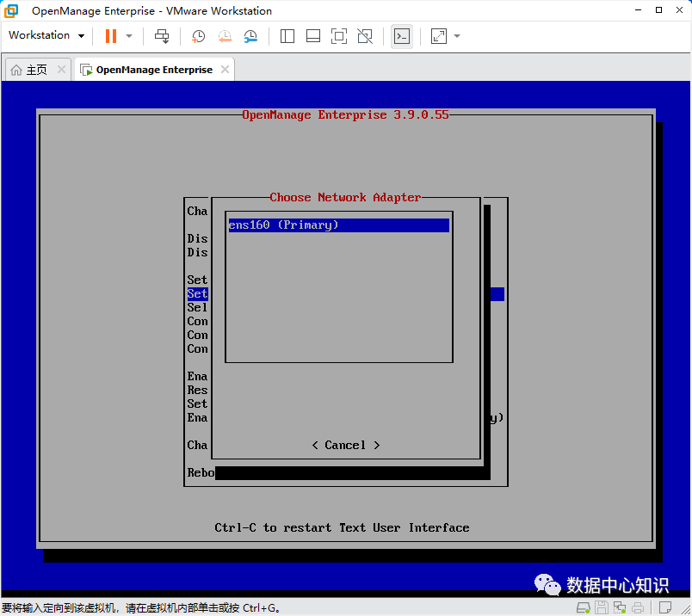Enter full screen mode
Viewport: 692px width, 616px height.
[339, 36]
